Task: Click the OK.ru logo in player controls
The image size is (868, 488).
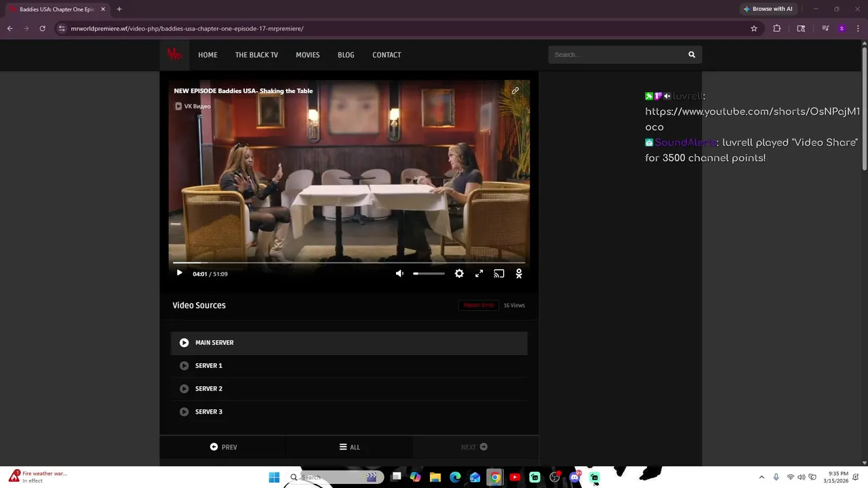Action: point(519,274)
